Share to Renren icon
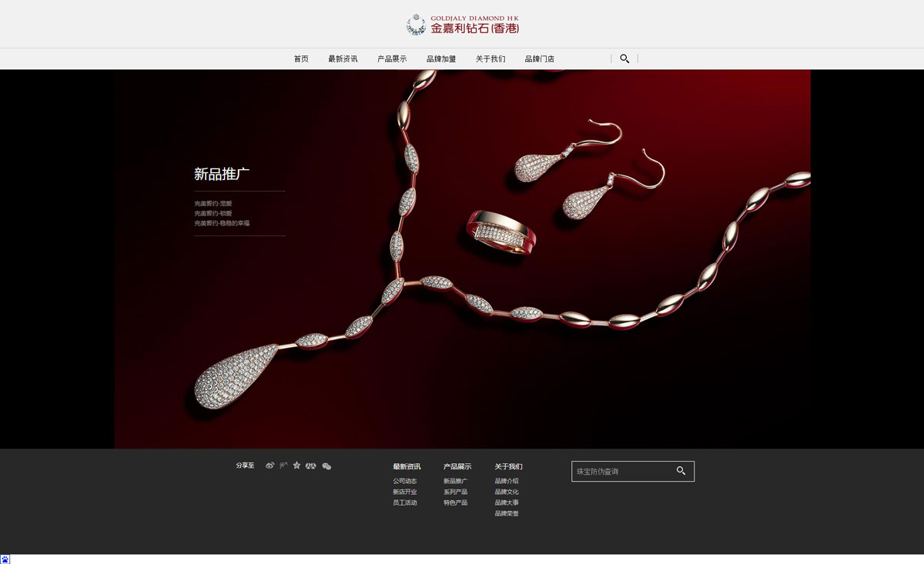Viewport: 924px width, 564px height. pyautogui.click(x=311, y=466)
